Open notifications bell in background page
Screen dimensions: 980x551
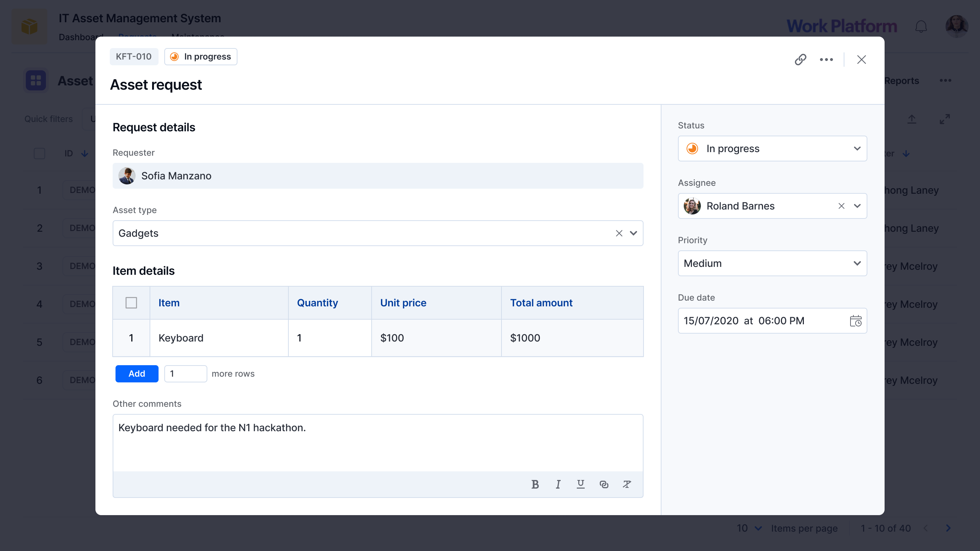[921, 27]
